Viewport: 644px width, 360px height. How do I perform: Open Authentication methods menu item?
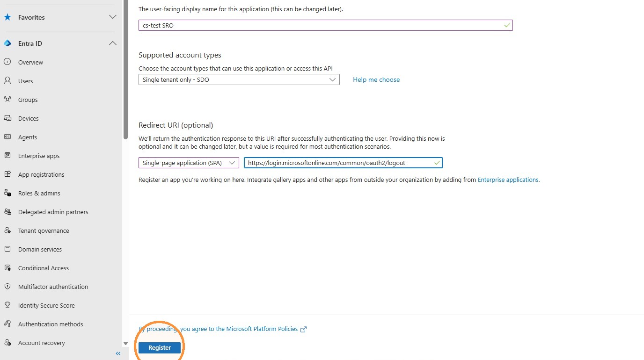coord(51,324)
